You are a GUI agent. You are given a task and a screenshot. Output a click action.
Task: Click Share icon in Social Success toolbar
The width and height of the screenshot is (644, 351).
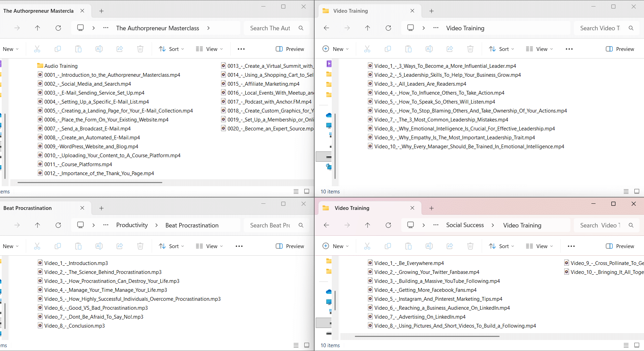pyautogui.click(x=450, y=246)
